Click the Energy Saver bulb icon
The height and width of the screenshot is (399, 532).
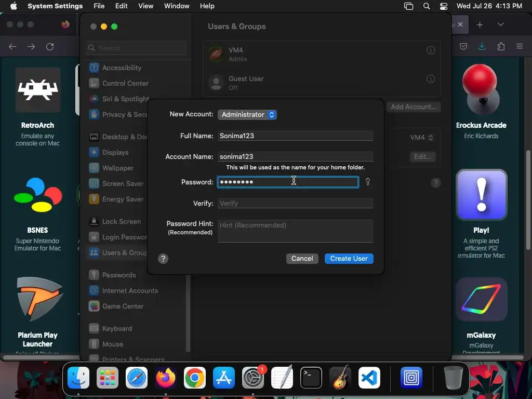94,199
